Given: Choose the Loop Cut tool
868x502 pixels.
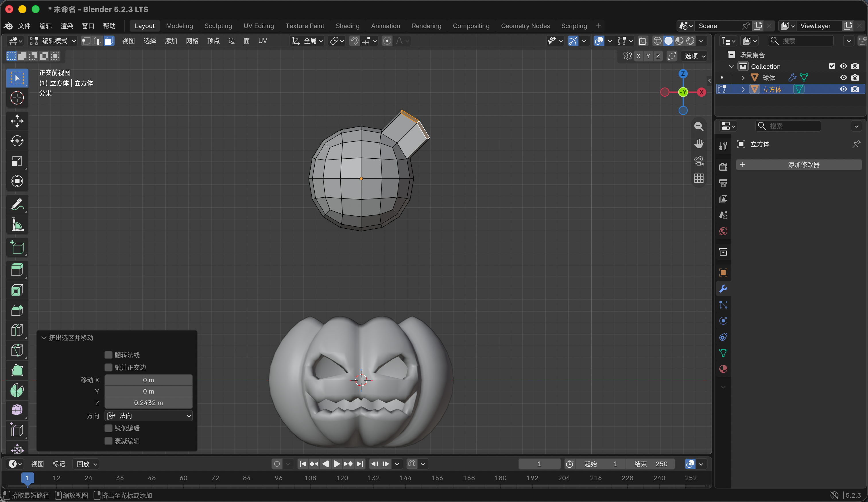Looking at the screenshot, I should (x=17, y=330).
